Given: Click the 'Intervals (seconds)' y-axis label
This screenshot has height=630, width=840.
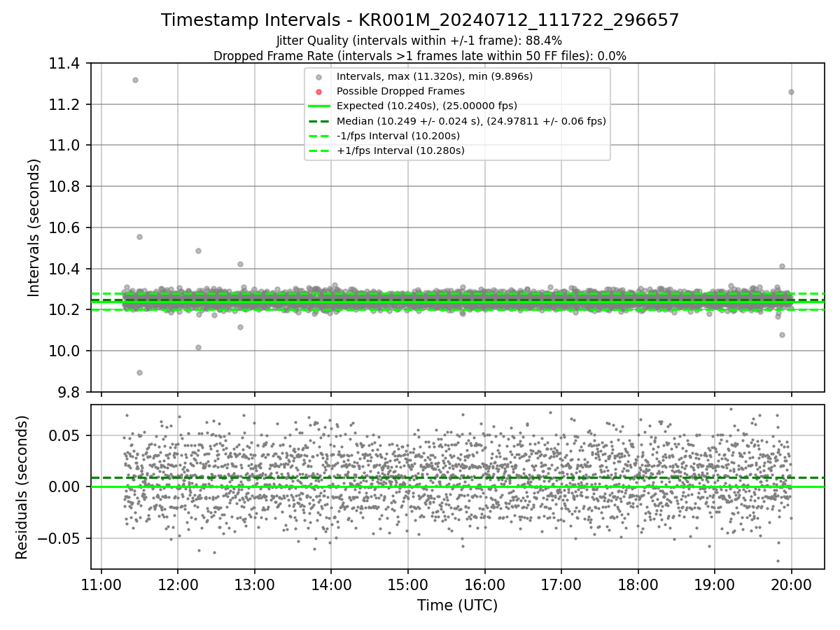Looking at the screenshot, I should pyautogui.click(x=34, y=227).
